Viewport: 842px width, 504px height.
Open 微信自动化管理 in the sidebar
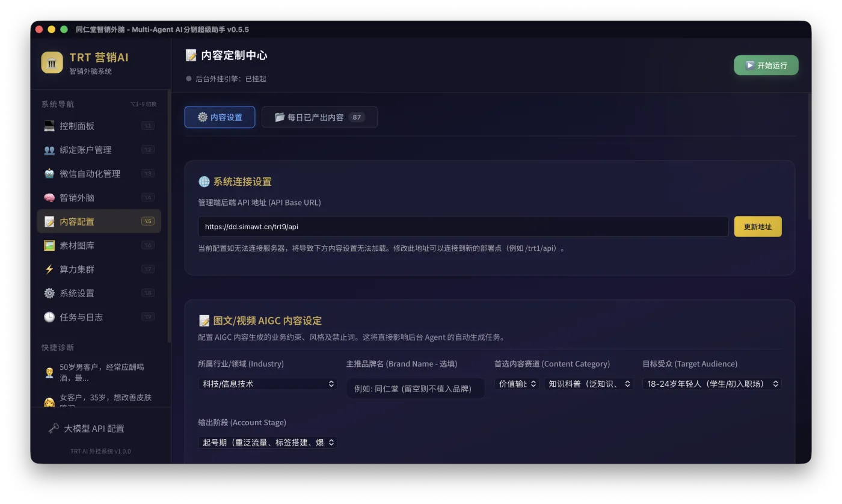[x=99, y=174]
